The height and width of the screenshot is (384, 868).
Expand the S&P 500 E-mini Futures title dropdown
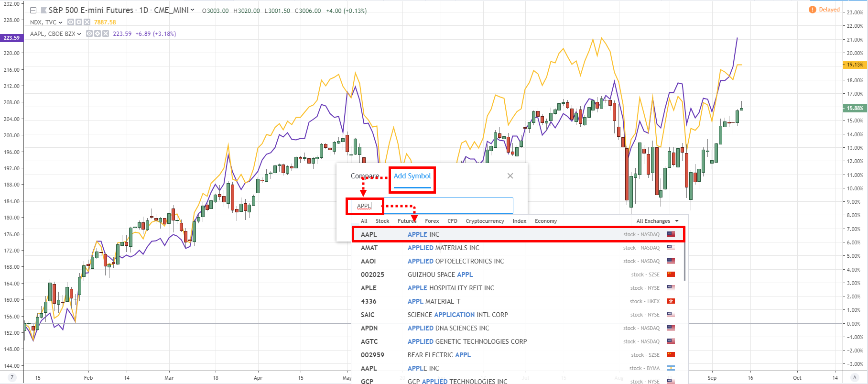[192, 10]
